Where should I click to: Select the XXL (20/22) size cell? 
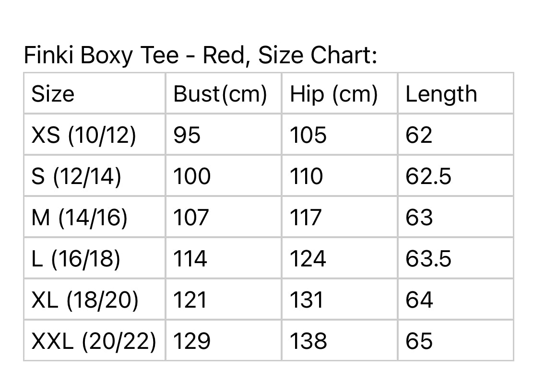click(x=94, y=341)
